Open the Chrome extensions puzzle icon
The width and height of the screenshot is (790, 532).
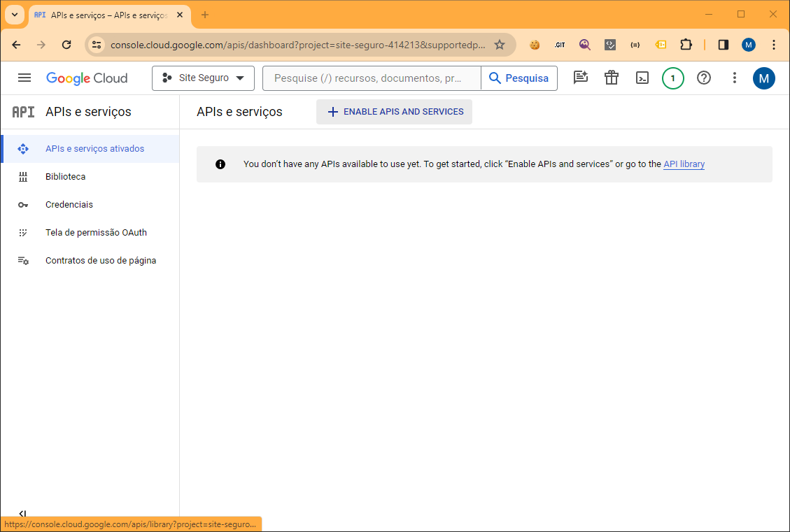point(686,45)
